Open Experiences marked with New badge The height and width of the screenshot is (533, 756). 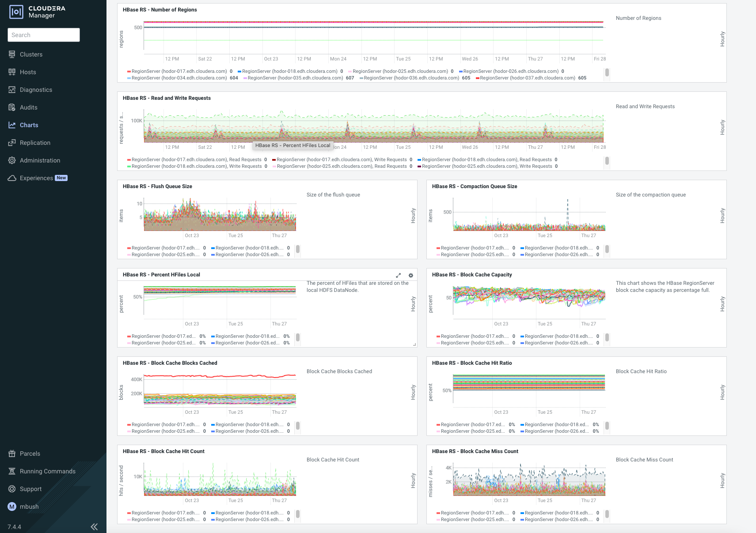[x=37, y=178]
